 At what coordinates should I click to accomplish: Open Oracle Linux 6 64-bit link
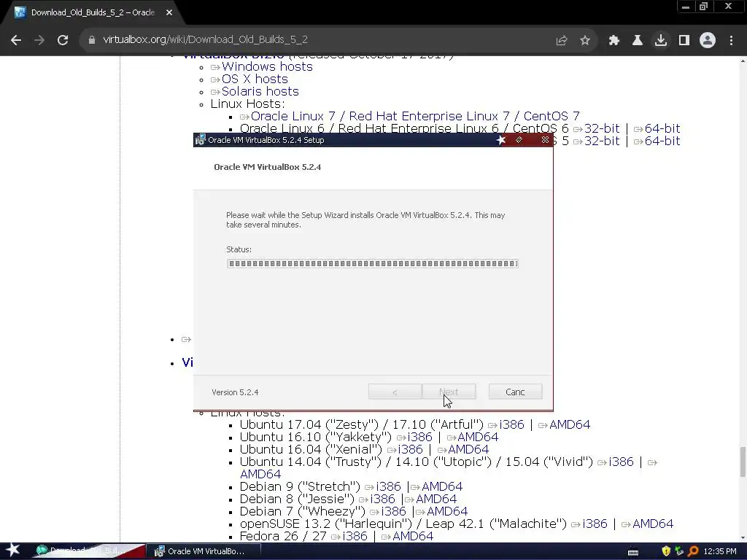point(662,128)
